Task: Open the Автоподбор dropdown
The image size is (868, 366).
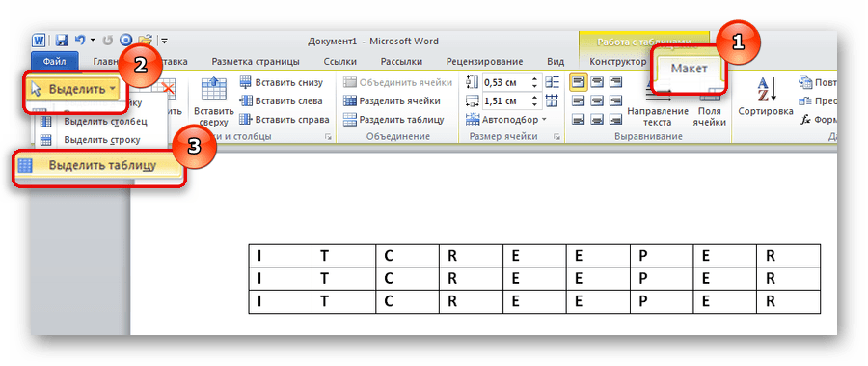Action: [506, 119]
